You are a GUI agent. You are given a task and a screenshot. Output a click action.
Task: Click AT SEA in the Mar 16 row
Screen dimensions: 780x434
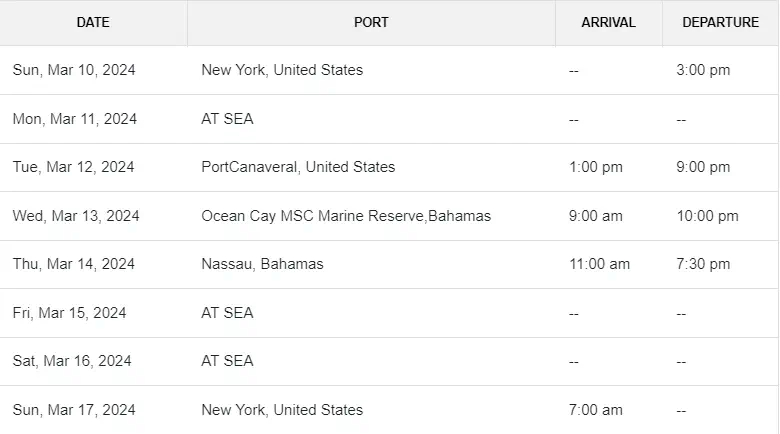[227, 361]
